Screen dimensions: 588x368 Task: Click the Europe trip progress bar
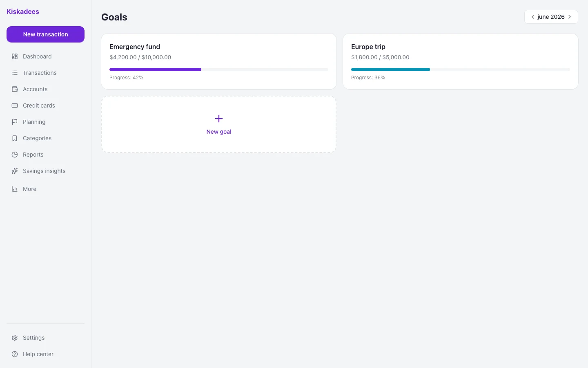461,70
